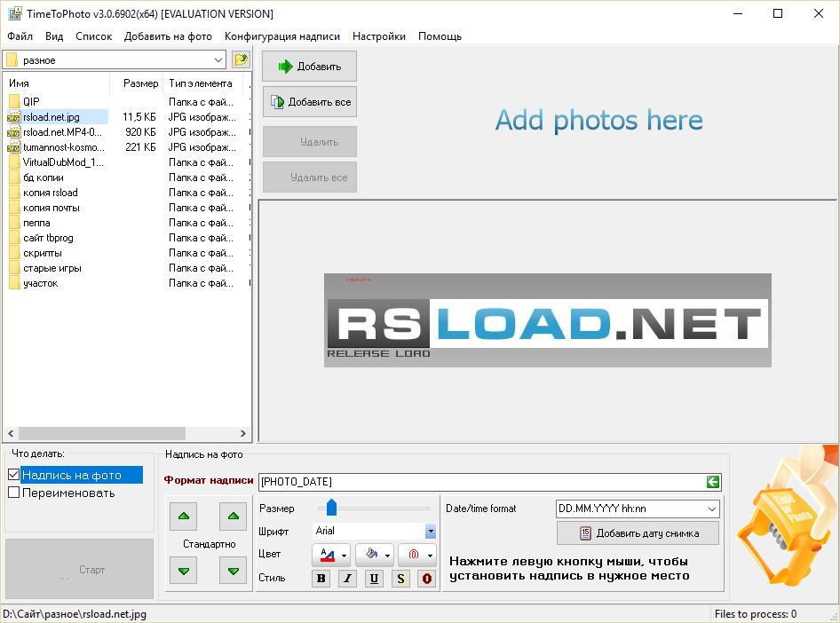Click the Добавить button
The height and width of the screenshot is (623, 840).
(x=309, y=67)
